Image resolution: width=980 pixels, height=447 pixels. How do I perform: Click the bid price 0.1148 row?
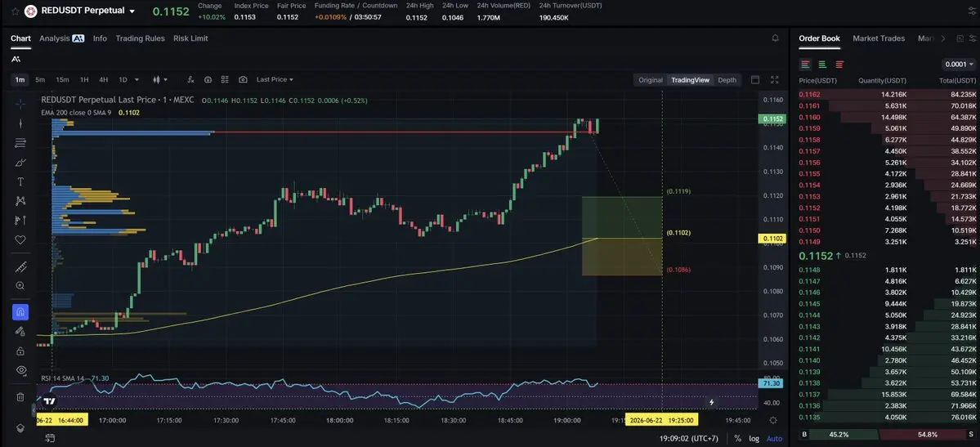click(888, 270)
